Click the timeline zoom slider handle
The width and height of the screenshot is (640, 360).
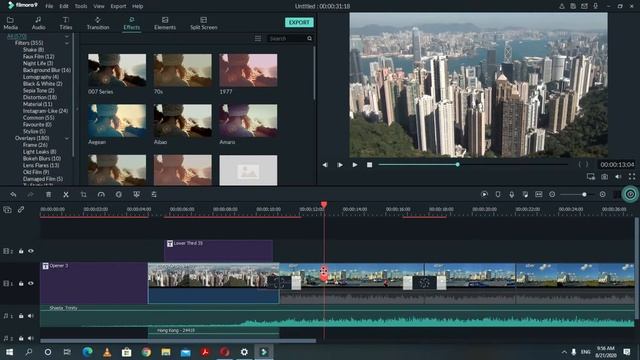coord(584,195)
